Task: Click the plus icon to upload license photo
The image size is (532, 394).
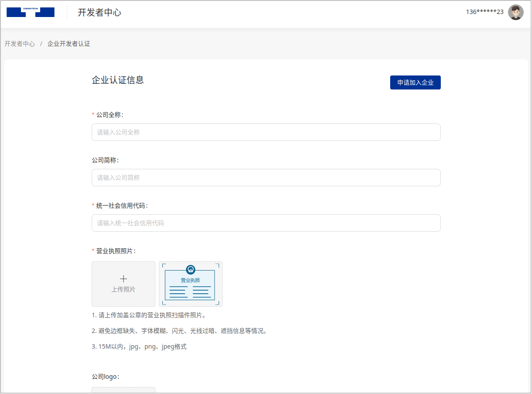Action: tap(124, 279)
